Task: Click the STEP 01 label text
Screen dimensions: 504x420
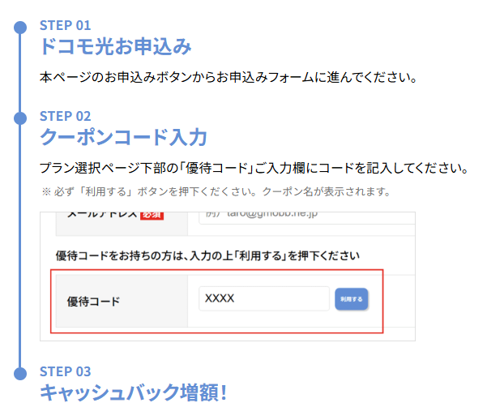Action: tap(65, 25)
